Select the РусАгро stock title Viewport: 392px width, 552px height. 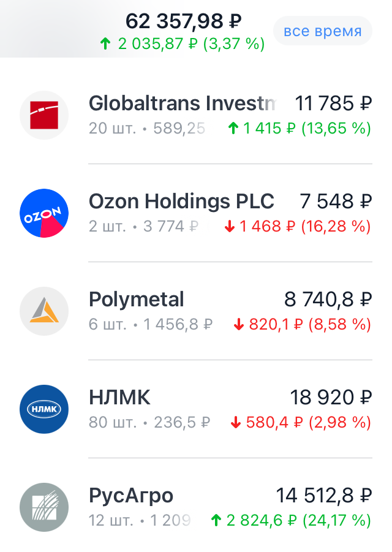point(131,496)
